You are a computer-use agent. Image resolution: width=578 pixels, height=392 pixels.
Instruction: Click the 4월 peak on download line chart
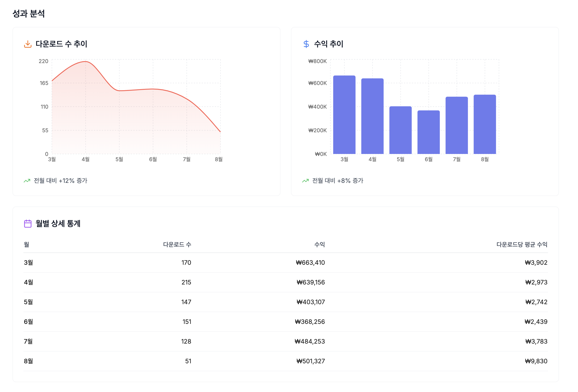[x=86, y=62]
